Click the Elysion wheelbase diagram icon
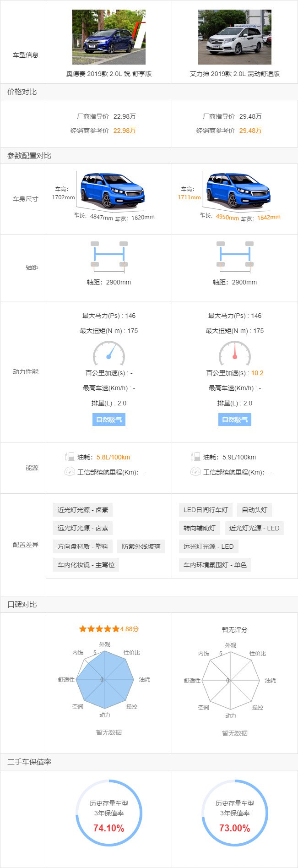Image resolution: width=298 pixels, height=868 pixels. point(235,254)
